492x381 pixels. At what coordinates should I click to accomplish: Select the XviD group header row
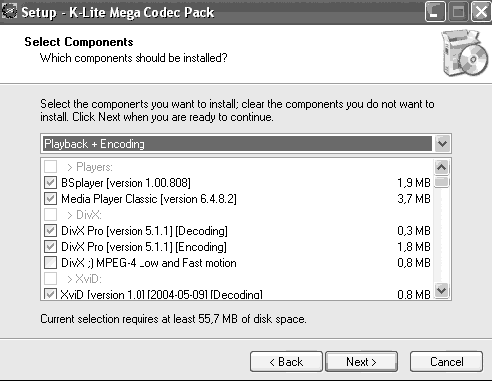pos(237,279)
